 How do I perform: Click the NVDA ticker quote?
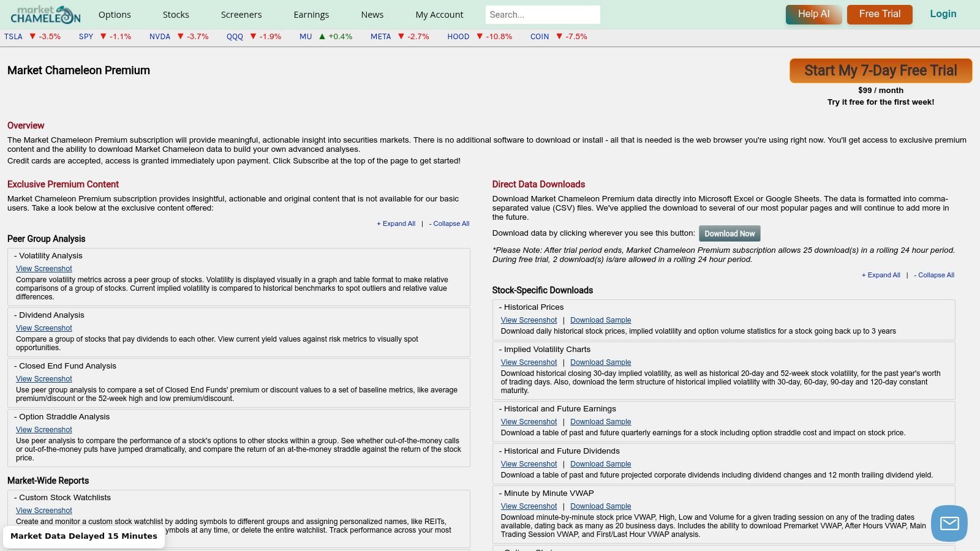pos(160,37)
